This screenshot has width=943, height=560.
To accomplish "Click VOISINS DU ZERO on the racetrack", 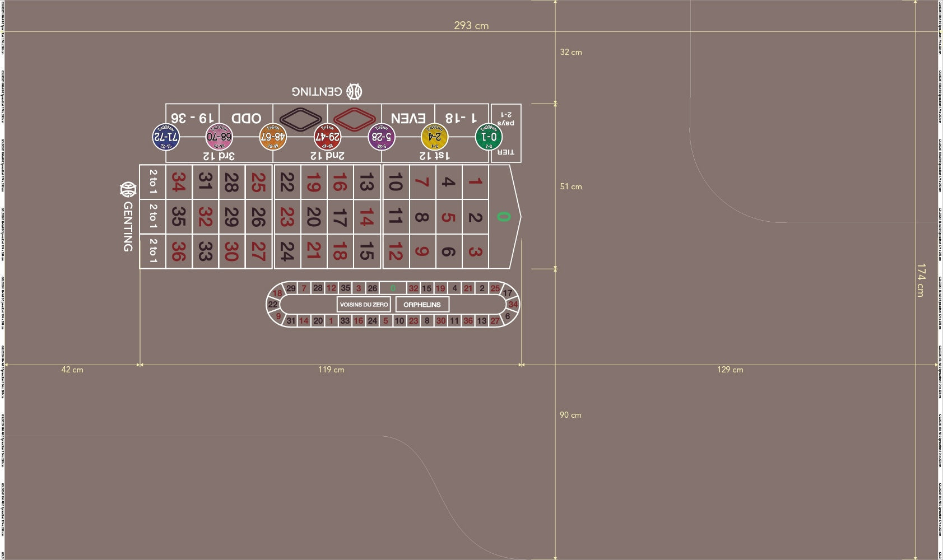I will click(x=364, y=305).
